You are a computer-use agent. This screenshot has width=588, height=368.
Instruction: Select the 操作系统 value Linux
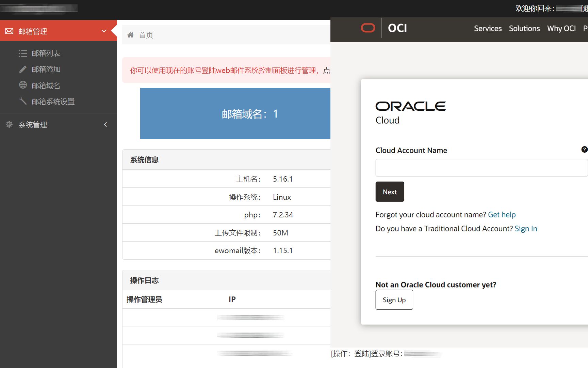point(282,197)
